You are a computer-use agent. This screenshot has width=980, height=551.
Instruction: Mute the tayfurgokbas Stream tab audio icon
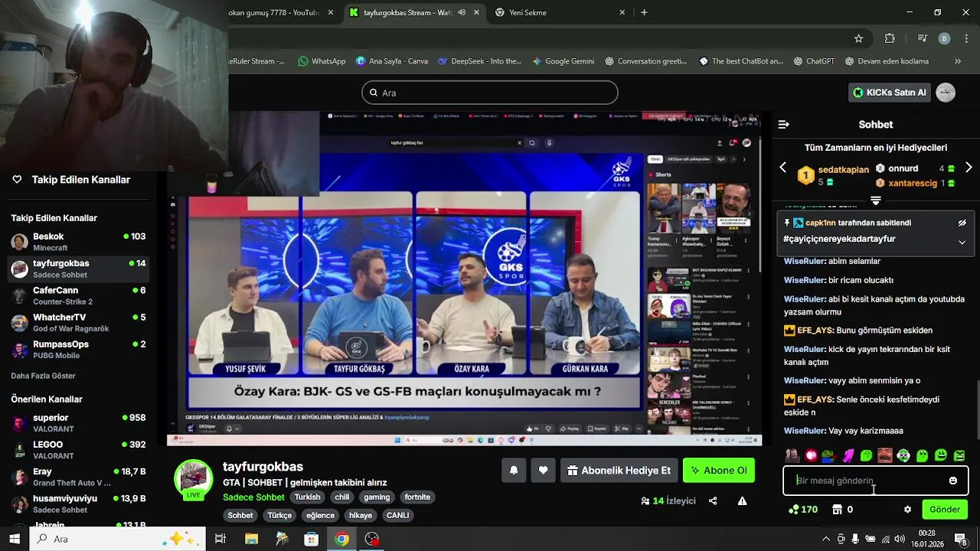(x=462, y=12)
